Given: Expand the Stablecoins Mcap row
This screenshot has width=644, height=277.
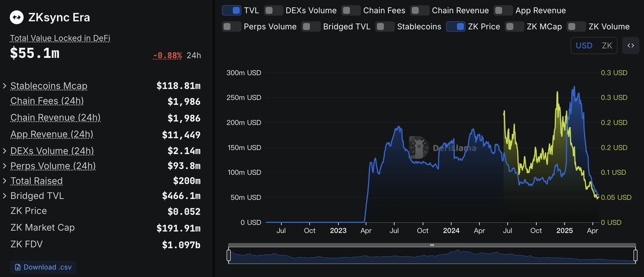Looking at the screenshot, I should (x=5, y=86).
